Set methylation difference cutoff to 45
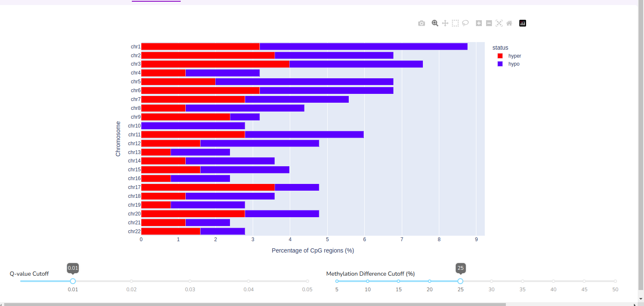The image size is (644, 306). pyautogui.click(x=584, y=281)
